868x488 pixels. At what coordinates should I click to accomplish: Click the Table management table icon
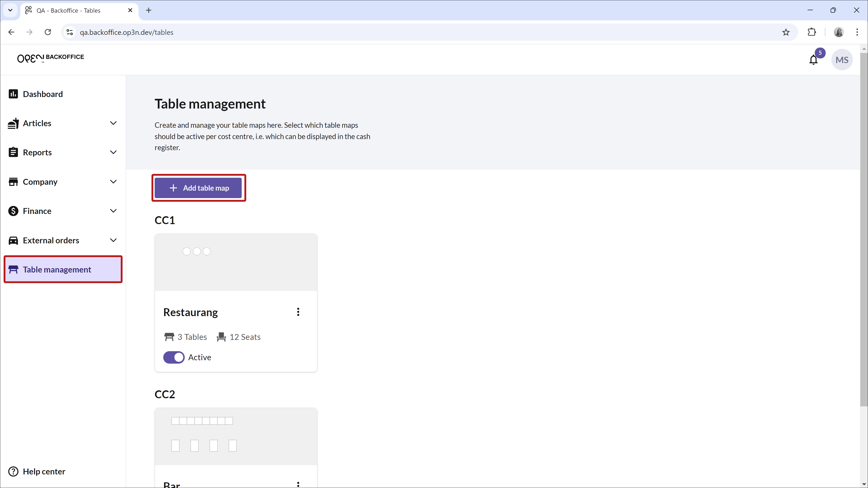[13, 269]
